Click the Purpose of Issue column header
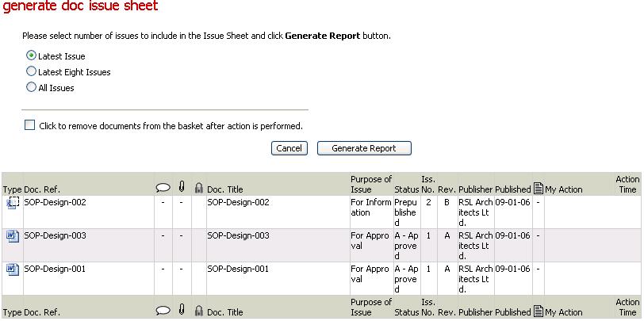Screen dimensions: 644x321 click(371, 185)
